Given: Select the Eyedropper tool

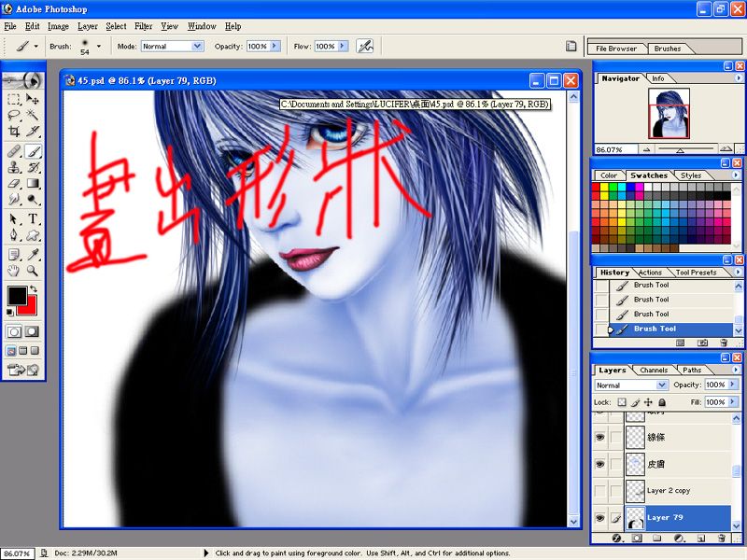Looking at the screenshot, I should [x=33, y=255].
